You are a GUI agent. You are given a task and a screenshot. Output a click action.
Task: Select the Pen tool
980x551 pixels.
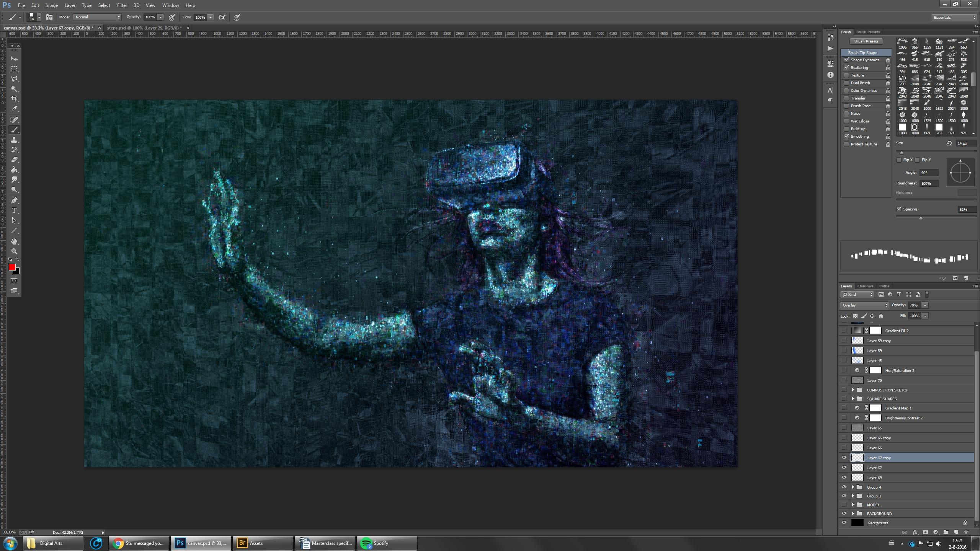pos(14,201)
